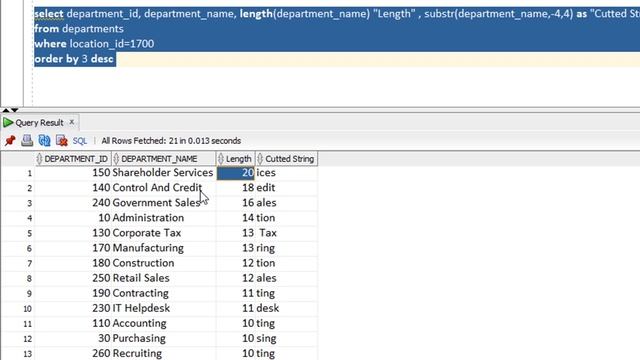Sort by Cutted String column header
640x360 pixels.
(x=287, y=159)
